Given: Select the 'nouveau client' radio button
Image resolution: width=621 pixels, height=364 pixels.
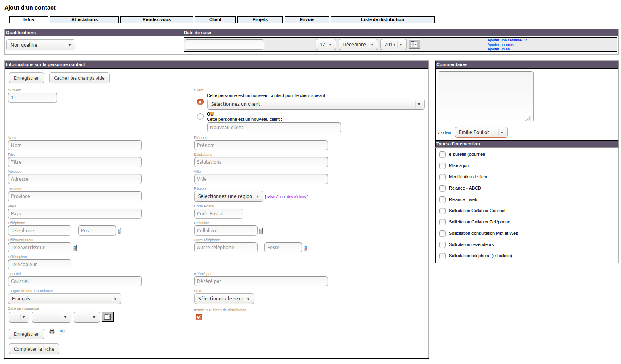Looking at the screenshot, I should 200,116.
